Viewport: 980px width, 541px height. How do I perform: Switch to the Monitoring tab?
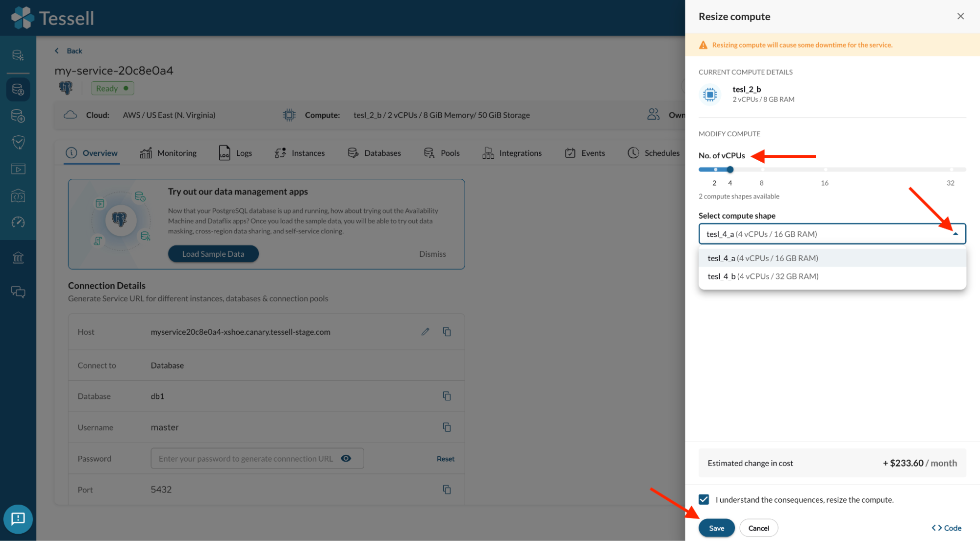168,153
